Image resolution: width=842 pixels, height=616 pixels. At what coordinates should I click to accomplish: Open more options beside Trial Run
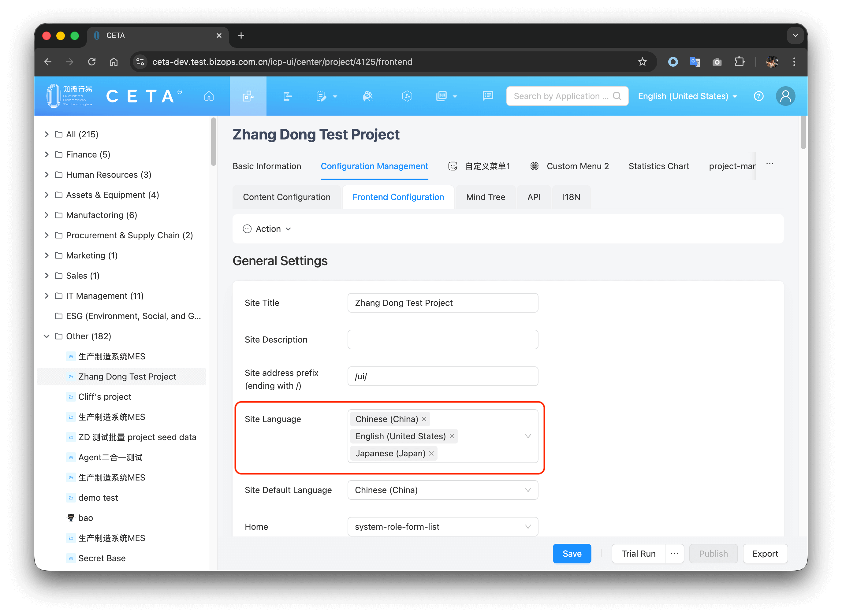(x=674, y=554)
